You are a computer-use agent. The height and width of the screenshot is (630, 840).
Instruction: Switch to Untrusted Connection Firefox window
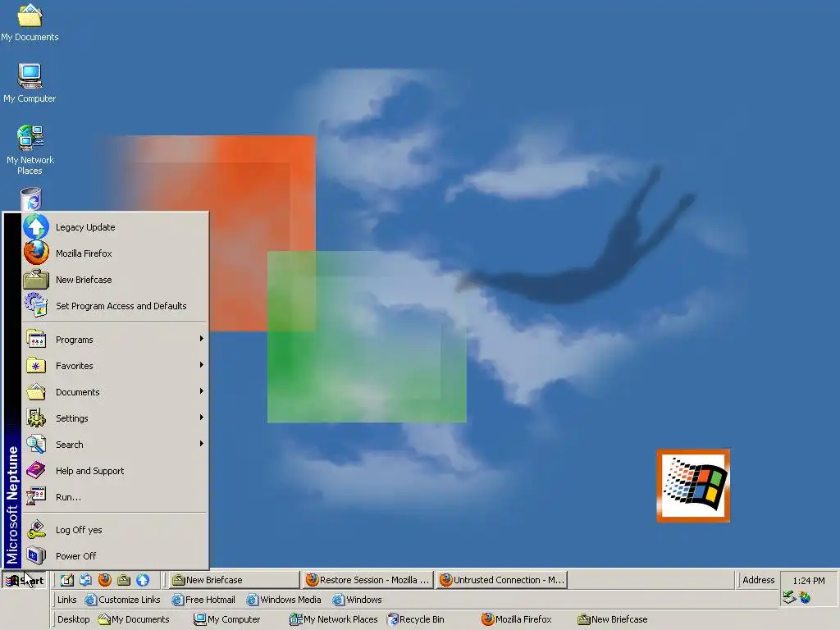click(501, 580)
